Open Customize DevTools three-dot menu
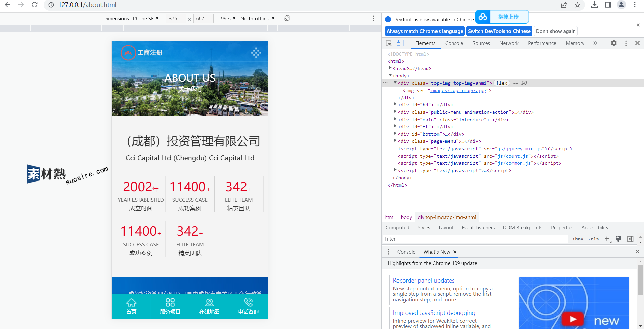Viewport: 644px width, 329px height. tap(626, 43)
